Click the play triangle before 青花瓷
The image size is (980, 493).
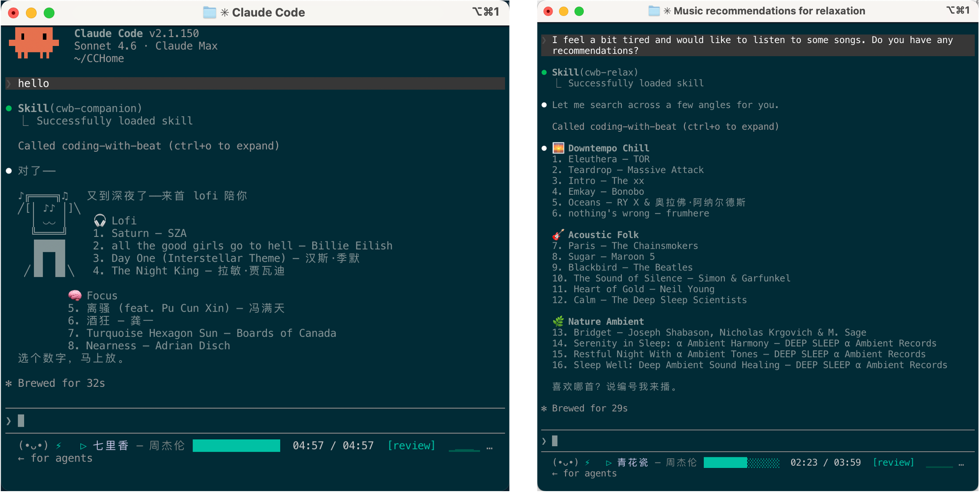pos(608,463)
